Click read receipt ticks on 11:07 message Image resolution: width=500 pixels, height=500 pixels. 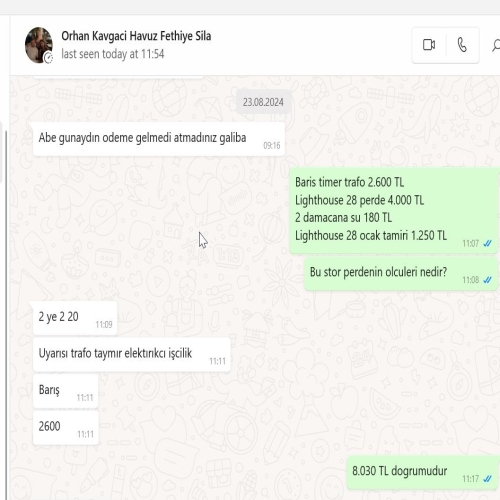[487, 243]
